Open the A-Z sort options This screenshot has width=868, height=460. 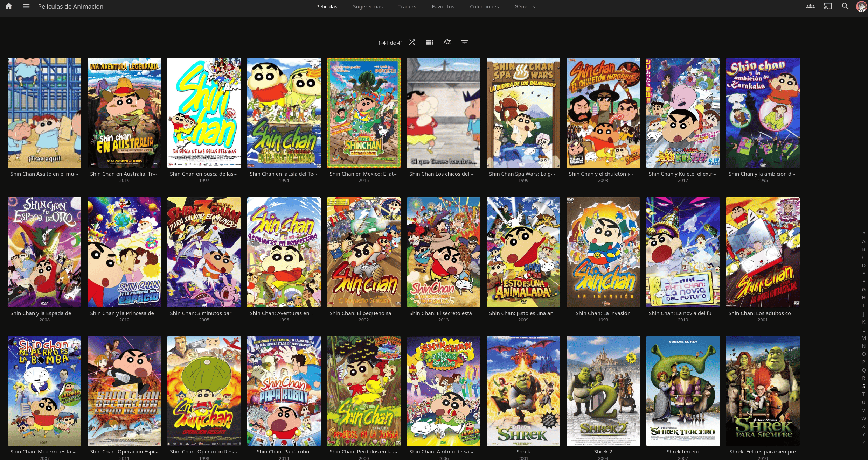447,42
